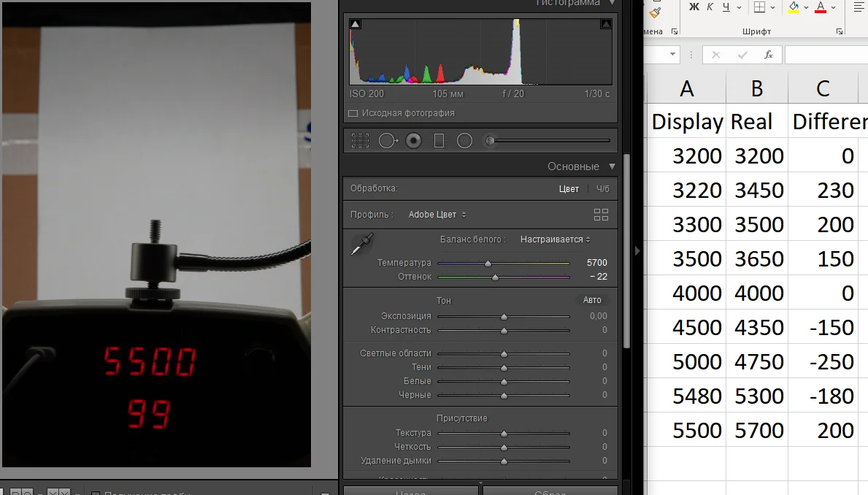The height and width of the screenshot is (495, 868).
Task: Click the Удаление дымки slider
Action: click(x=504, y=461)
